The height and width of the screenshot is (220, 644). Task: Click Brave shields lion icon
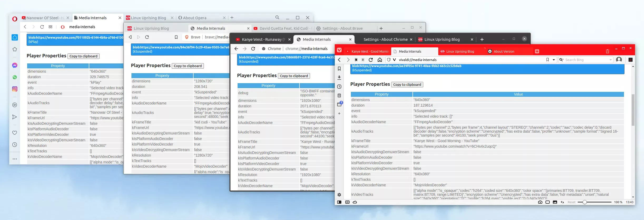click(x=187, y=37)
